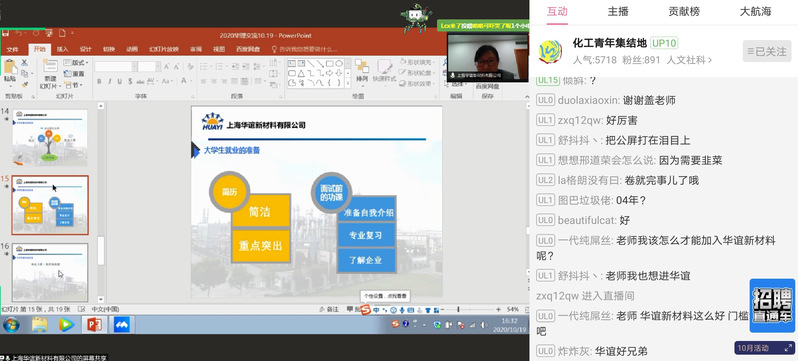Toggle Underline formatting
798x361 pixels.
tap(120, 81)
